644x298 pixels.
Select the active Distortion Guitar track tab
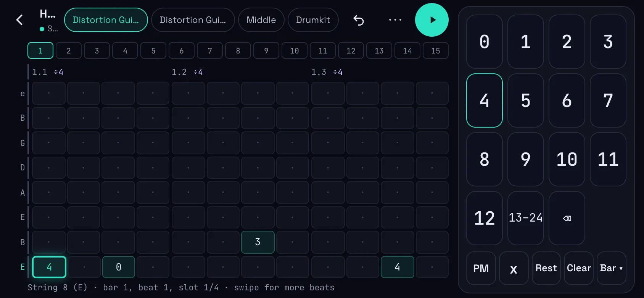[106, 20]
